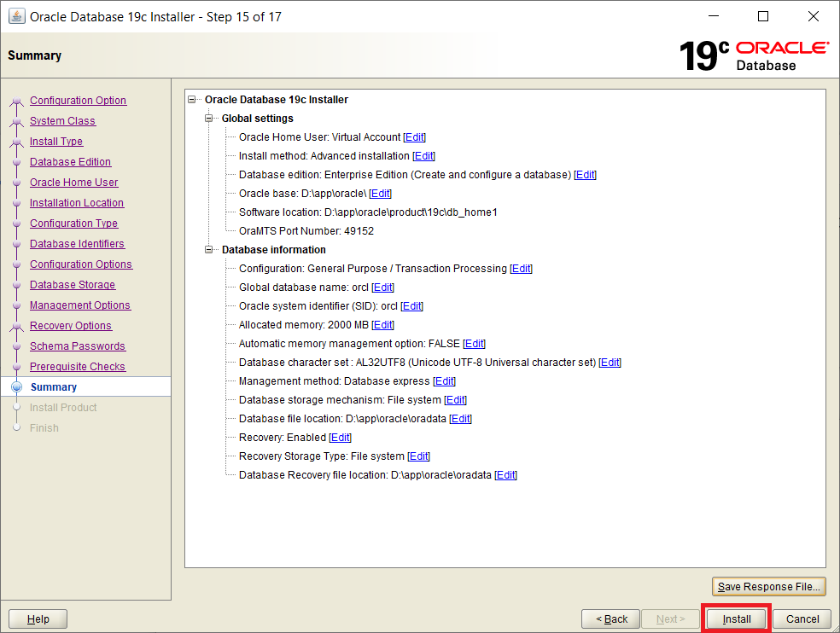Image resolution: width=840 pixels, height=633 pixels.
Task: Cancel the Oracle installer
Action: (802, 619)
